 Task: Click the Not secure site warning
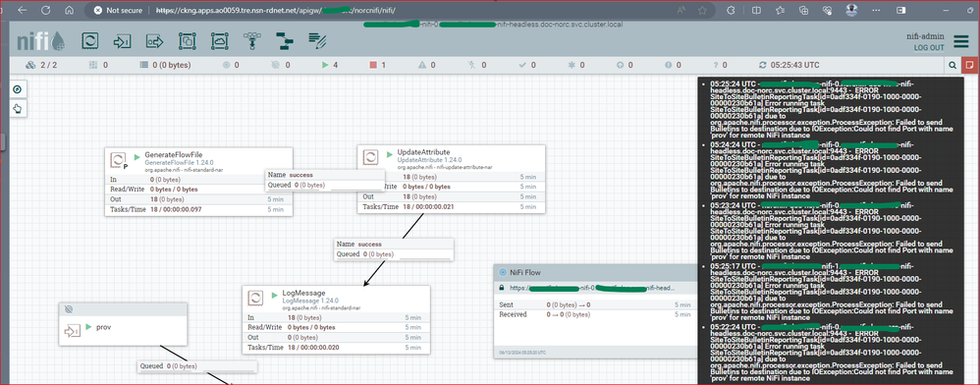pyautogui.click(x=117, y=11)
